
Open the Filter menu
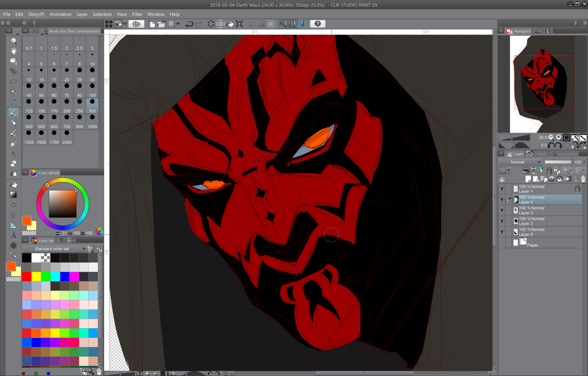[x=137, y=14]
